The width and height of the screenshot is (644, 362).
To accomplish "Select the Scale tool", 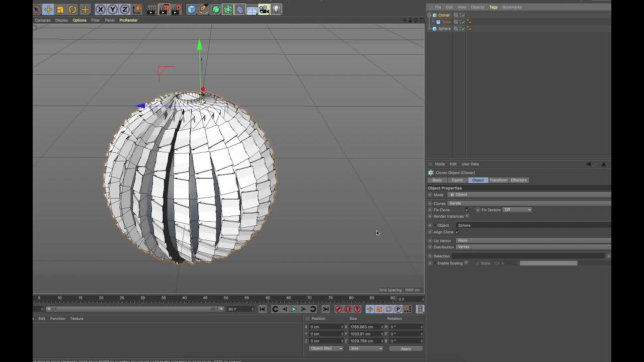I will (x=60, y=9).
